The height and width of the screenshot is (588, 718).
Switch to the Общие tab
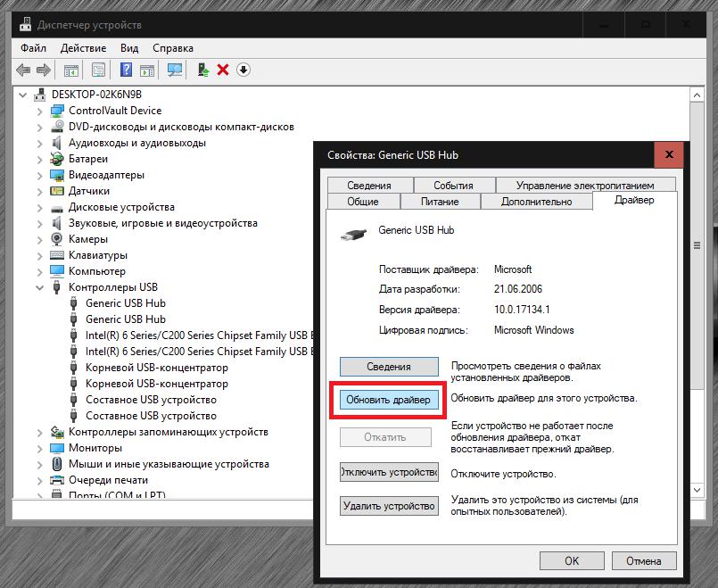click(x=363, y=201)
